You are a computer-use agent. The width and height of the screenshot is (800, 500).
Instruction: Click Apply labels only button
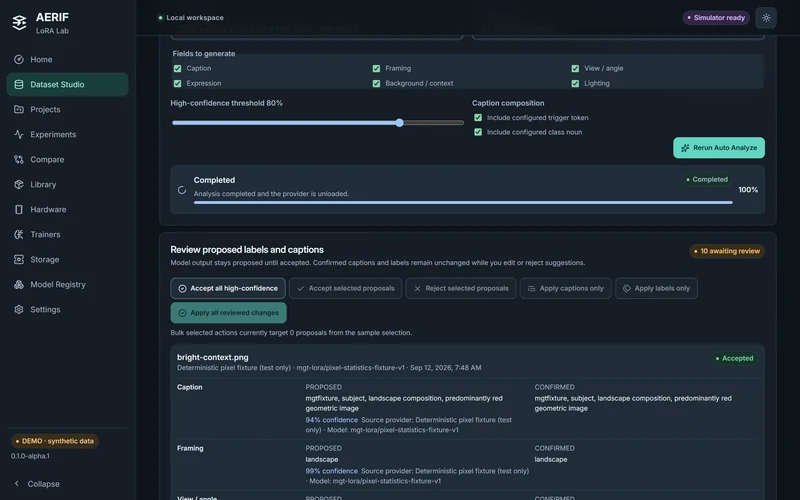[656, 289]
